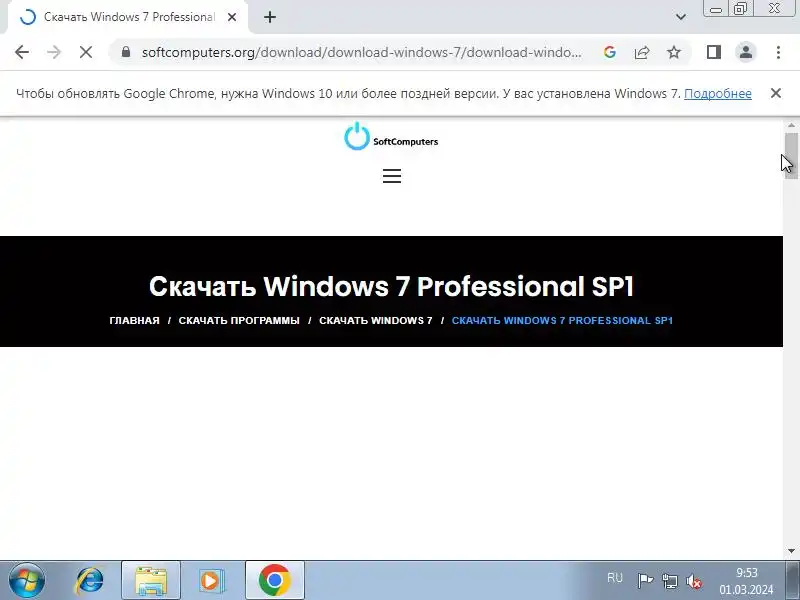Click the address bar URL field
The height and width of the screenshot is (600, 800).
point(361,52)
